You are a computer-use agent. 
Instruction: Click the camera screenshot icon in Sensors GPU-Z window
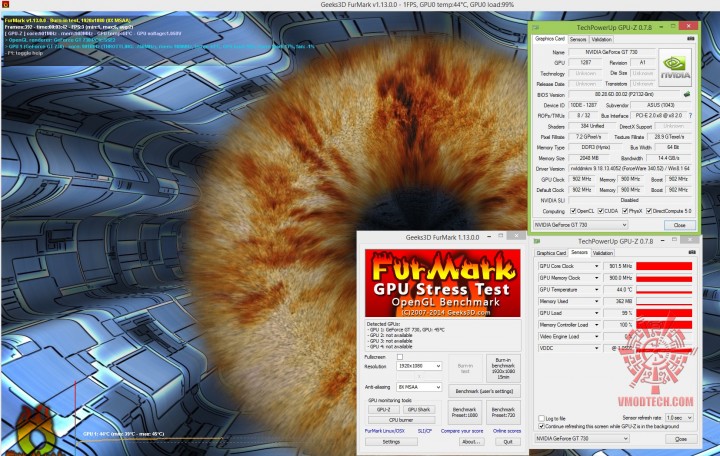692,253
